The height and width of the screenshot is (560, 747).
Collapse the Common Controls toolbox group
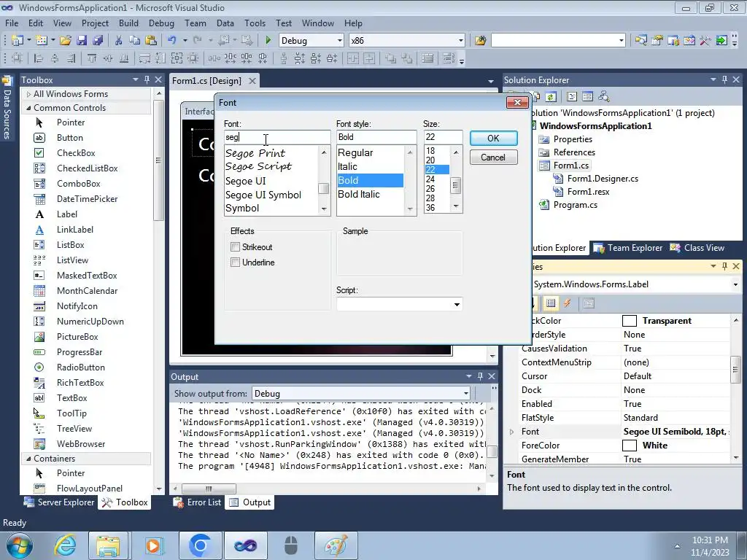[x=28, y=108]
